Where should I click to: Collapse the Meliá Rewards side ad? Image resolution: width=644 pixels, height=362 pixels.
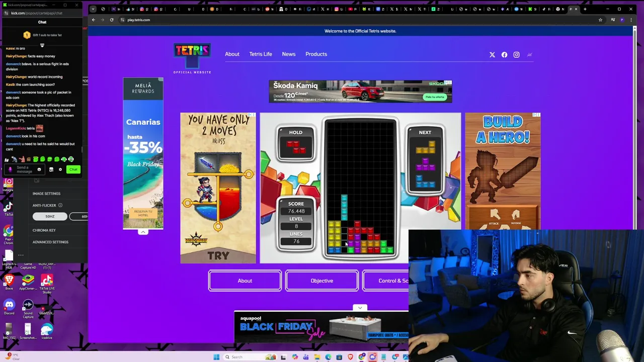click(143, 232)
